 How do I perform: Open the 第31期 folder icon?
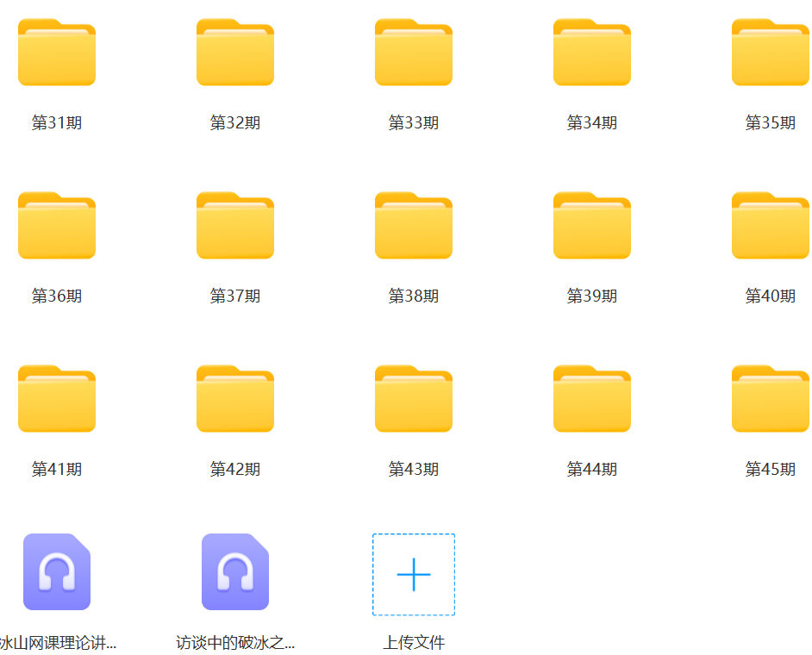(x=57, y=52)
